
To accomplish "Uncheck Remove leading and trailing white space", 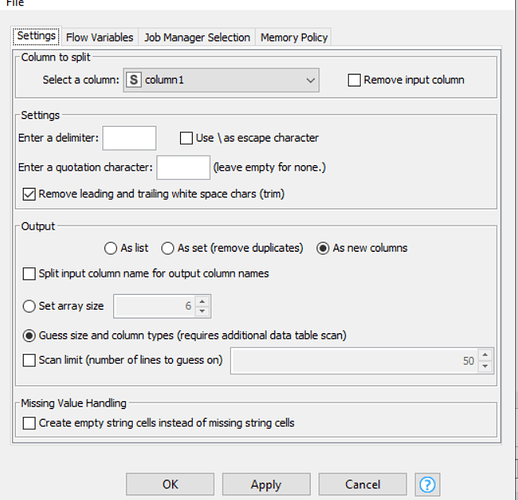I will (x=29, y=194).
